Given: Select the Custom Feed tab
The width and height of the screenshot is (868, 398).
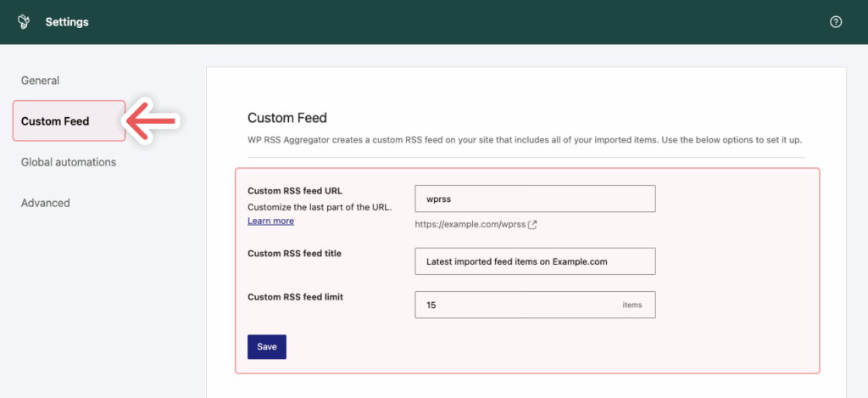Looking at the screenshot, I should click(x=70, y=121).
